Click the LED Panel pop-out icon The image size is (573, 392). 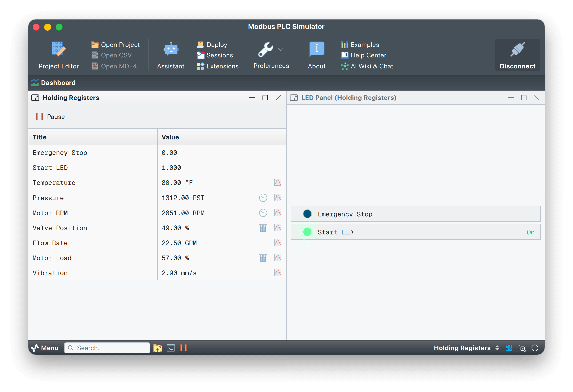click(x=294, y=98)
